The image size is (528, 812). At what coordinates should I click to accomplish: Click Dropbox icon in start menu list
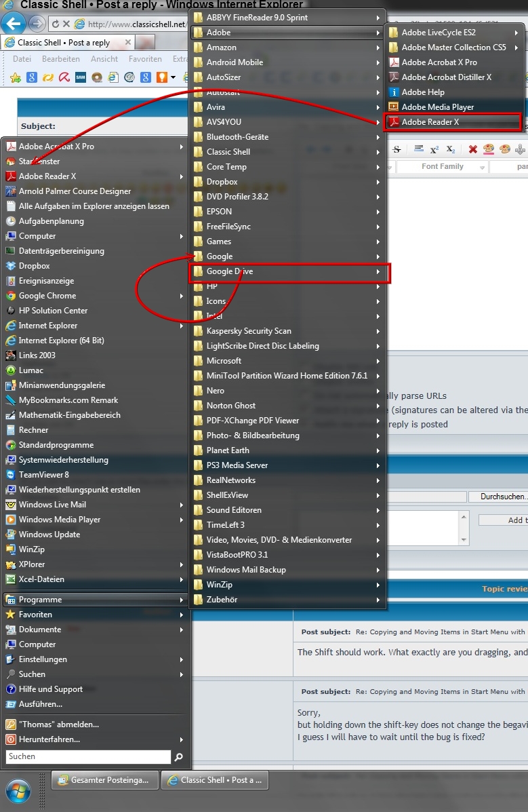coord(10,266)
